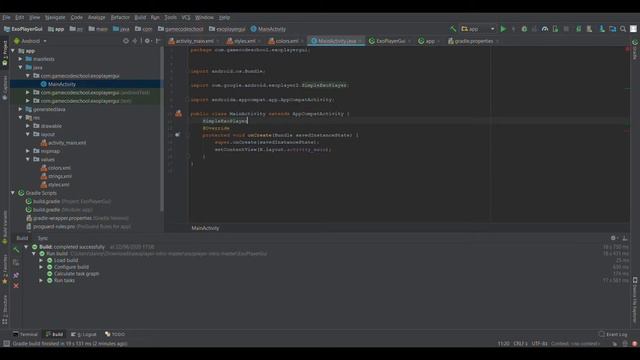
Task: Click the class gutter icon beside MainActivity declaration
Action: (178, 113)
